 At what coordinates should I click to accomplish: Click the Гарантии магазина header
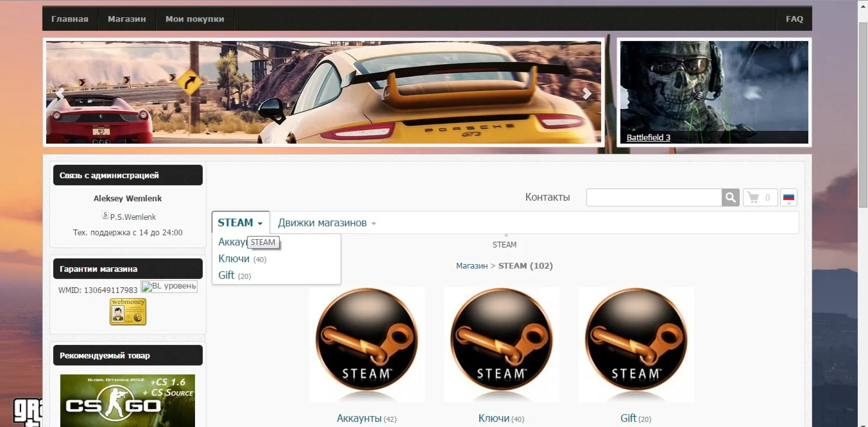128,269
